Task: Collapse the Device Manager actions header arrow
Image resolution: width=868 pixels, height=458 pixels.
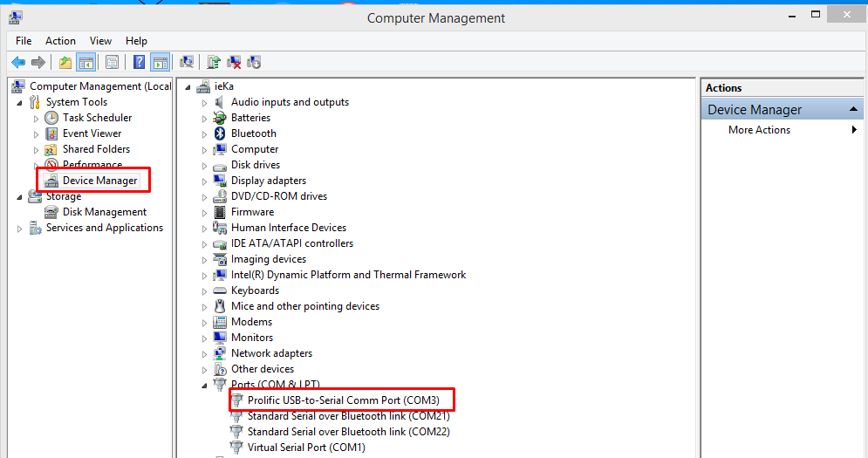Action: click(853, 110)
